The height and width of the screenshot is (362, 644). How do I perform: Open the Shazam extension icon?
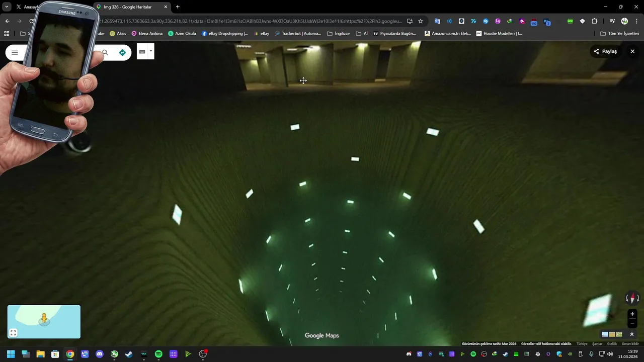(486, 21)
